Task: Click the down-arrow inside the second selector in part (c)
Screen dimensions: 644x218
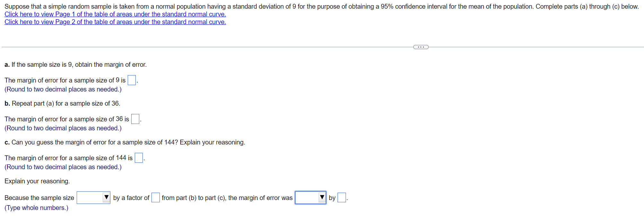Action: tap(322, 198)
